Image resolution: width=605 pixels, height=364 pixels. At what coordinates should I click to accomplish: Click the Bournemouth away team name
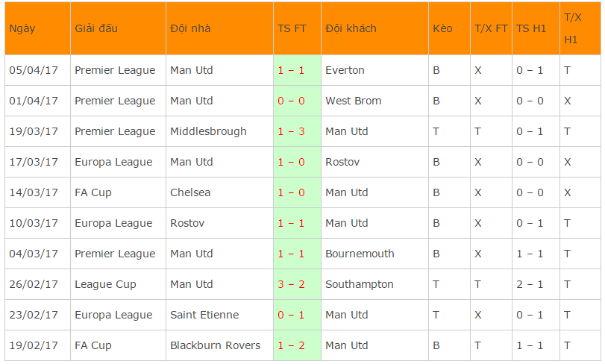coord(360,254)
